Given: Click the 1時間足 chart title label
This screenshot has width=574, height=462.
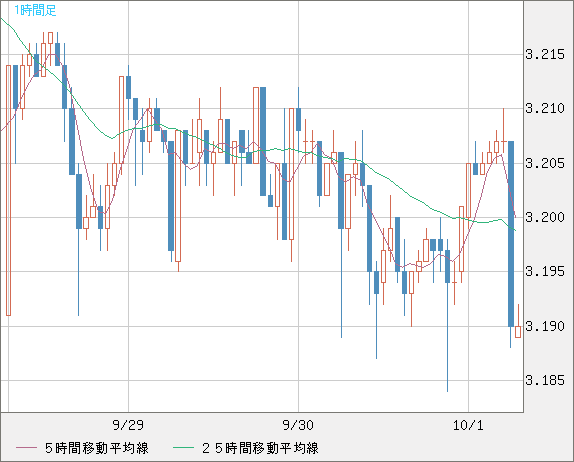Looking at the screenshot, I should pos(35,10).
